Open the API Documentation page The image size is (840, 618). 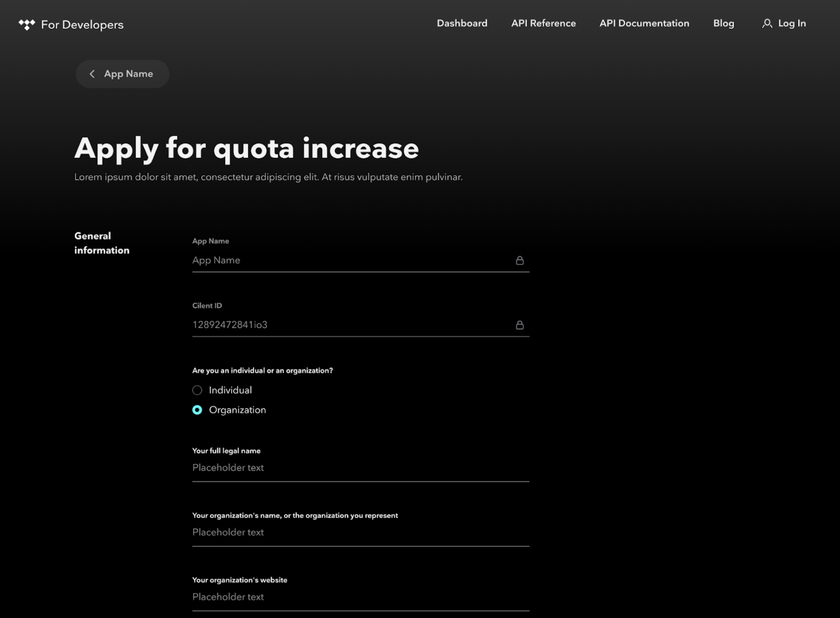[644, 24]
